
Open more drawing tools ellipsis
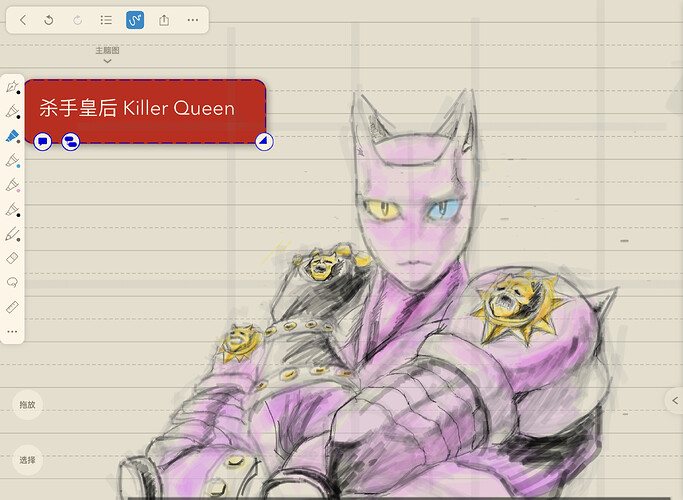click(12, 331)
